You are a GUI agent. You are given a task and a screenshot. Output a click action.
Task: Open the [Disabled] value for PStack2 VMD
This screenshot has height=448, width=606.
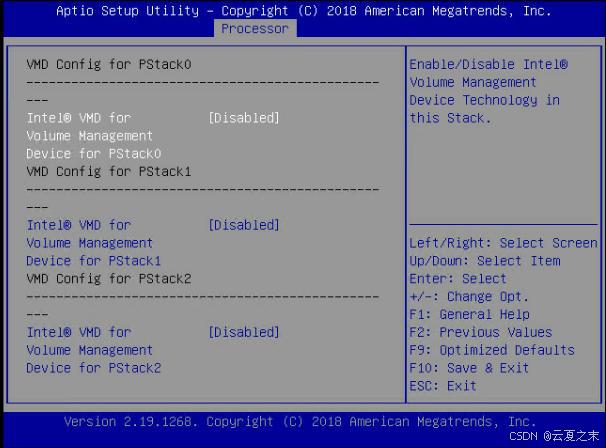(x=244, y=332)
